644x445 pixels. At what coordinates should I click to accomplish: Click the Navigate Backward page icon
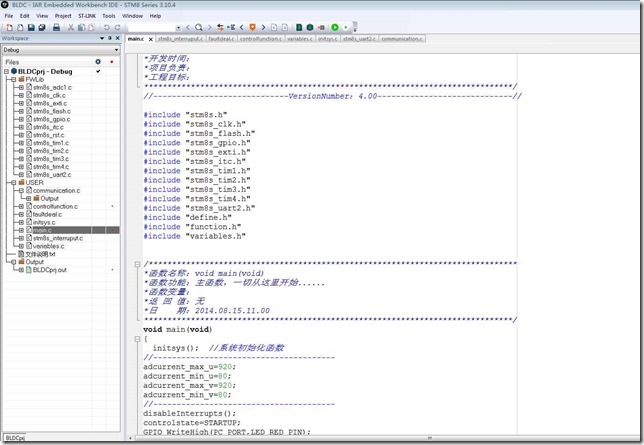(x=274, y=28)
